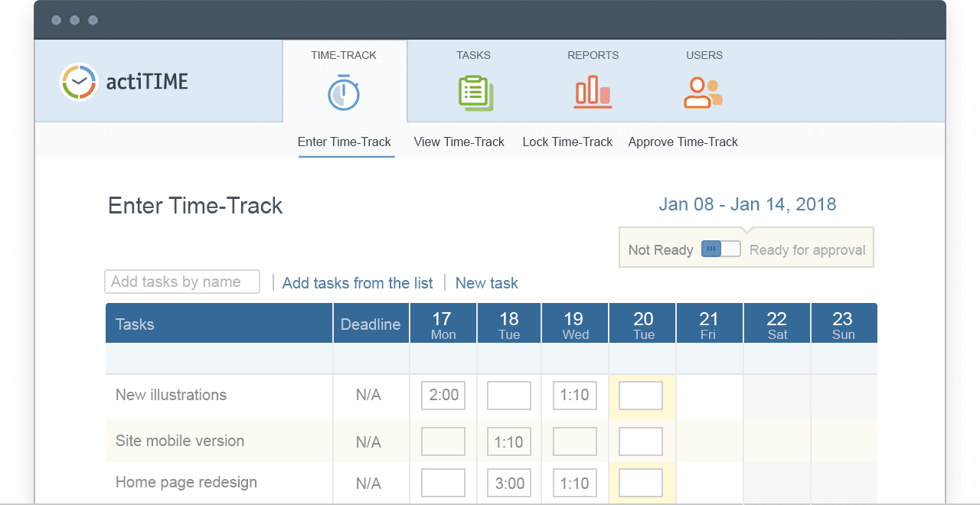Screen dimensions: 980x505
Task: Select the Approve Time-Track tab
Action: [682, 142]
